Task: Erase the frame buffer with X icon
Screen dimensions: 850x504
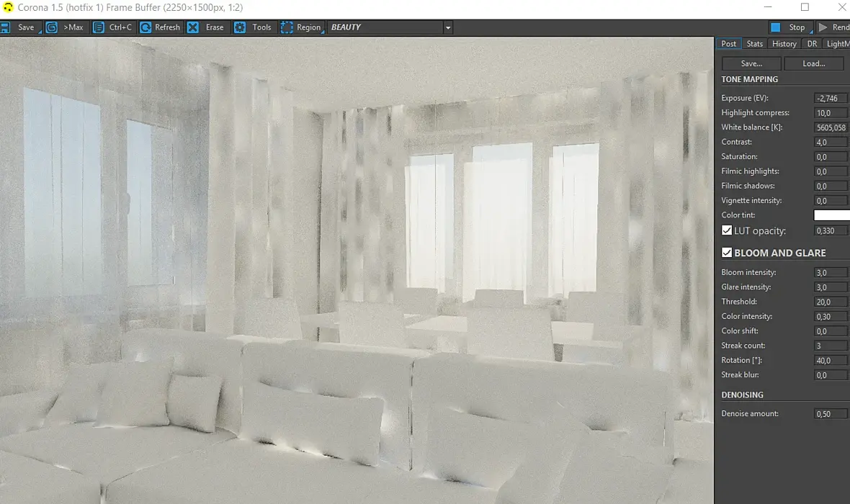Action: (x=192, y=27)
